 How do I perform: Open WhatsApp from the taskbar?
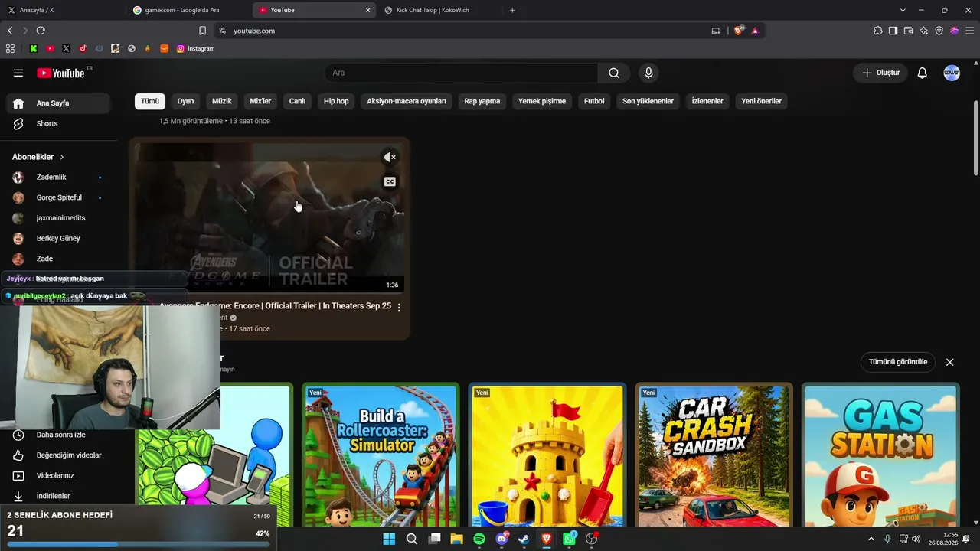569,539
